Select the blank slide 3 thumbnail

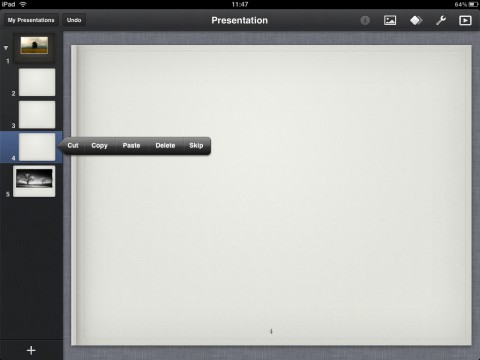click(37, 115)
